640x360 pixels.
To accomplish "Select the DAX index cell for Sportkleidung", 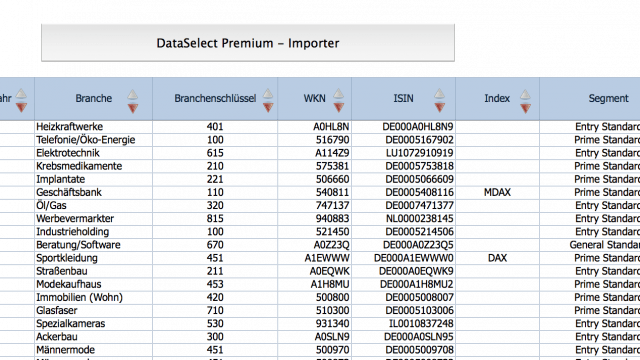I will pos(497,258).
